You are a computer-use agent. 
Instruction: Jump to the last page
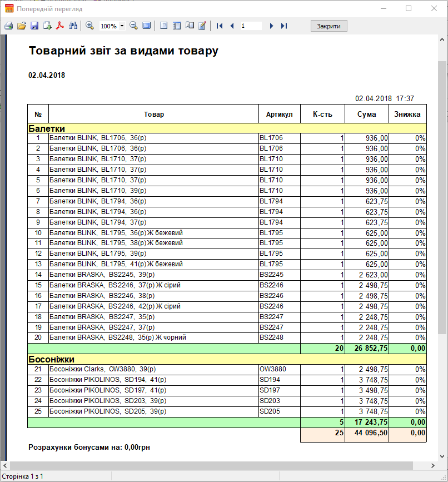[284, 26]
